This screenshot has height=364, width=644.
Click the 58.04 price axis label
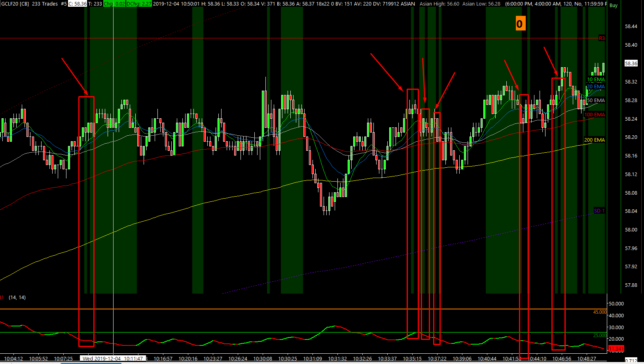(631, 211)
